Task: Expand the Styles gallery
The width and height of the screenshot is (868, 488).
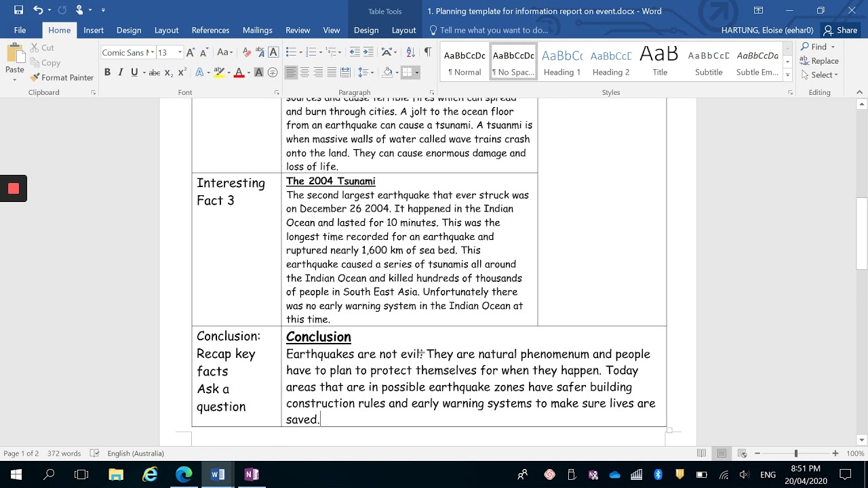Action: (x=787, y=75)
